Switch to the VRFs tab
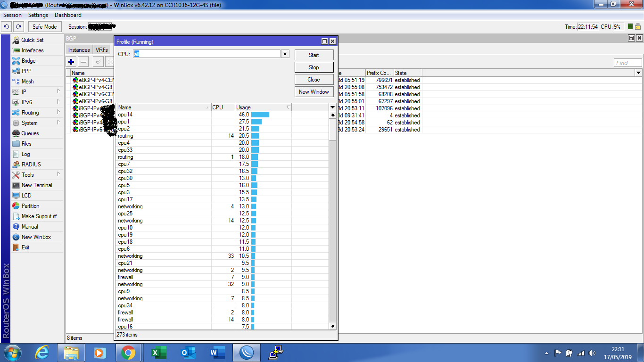This screenshot has height=362, width=644. point(101,50)
